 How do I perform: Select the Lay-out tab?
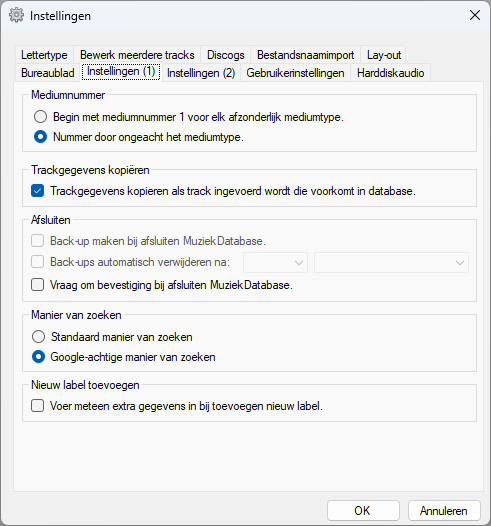pos(383,55)
